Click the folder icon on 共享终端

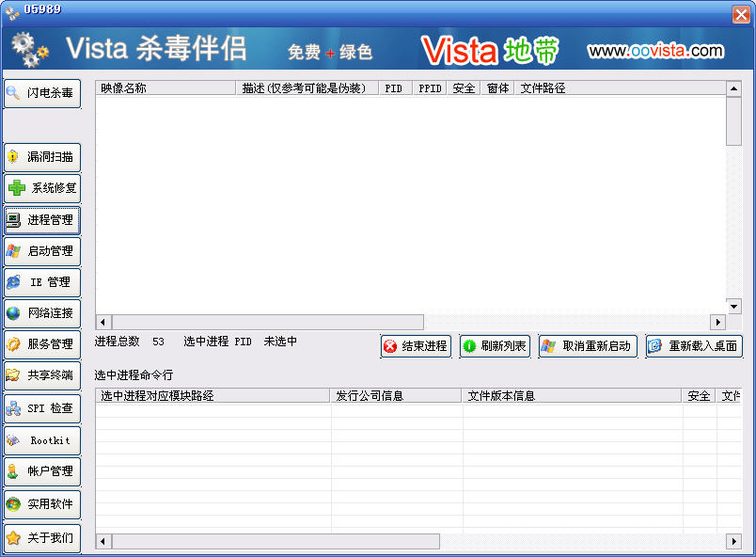click(x=13, y=375)
